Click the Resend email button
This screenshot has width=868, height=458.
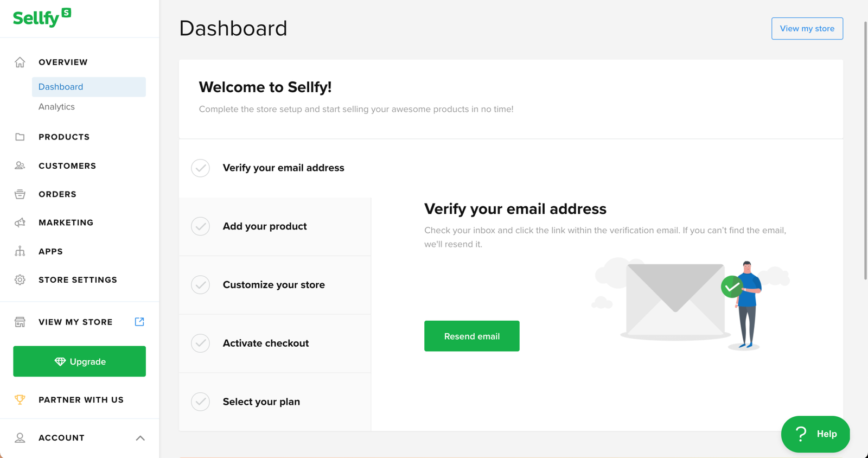(471, 336)
